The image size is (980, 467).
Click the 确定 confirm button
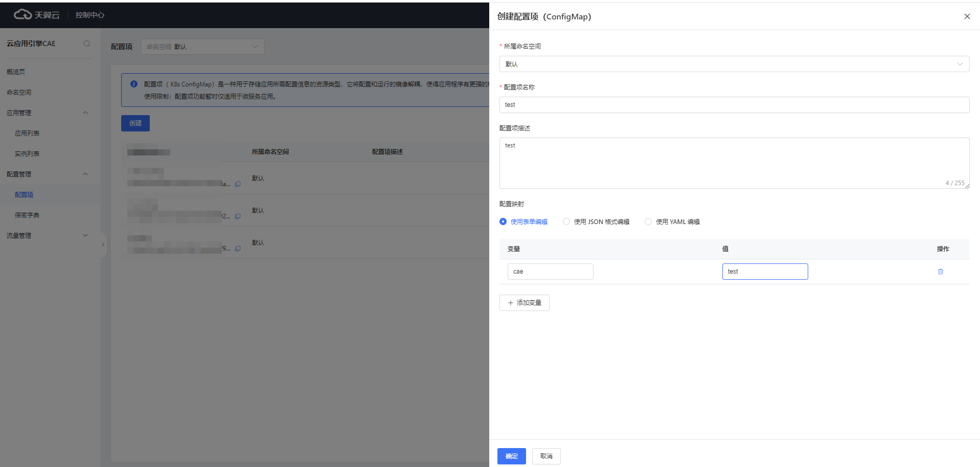(x=511, y=456)
